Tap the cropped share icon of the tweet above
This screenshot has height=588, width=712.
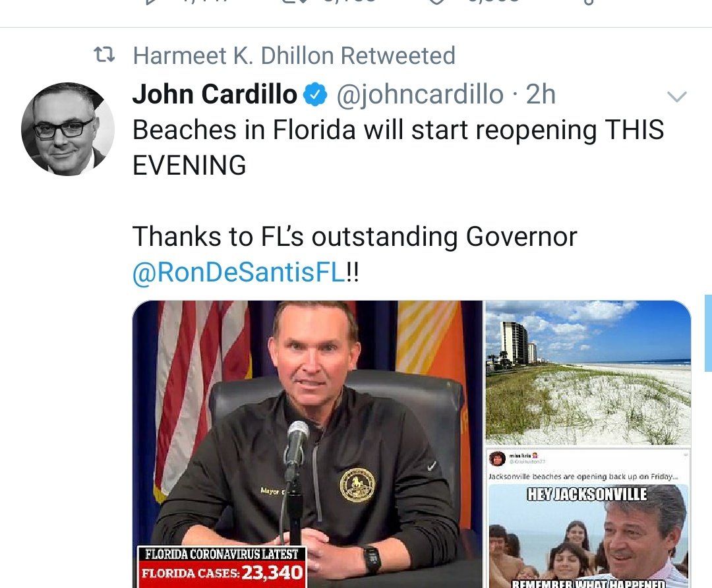click(588, 2)
